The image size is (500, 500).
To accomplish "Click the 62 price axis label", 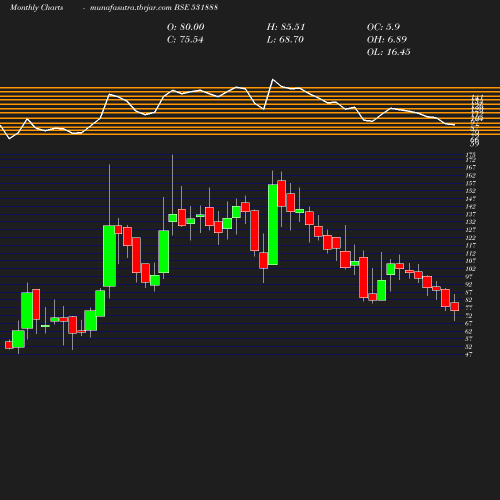I will pyautogui.click(x=469, y=331).
